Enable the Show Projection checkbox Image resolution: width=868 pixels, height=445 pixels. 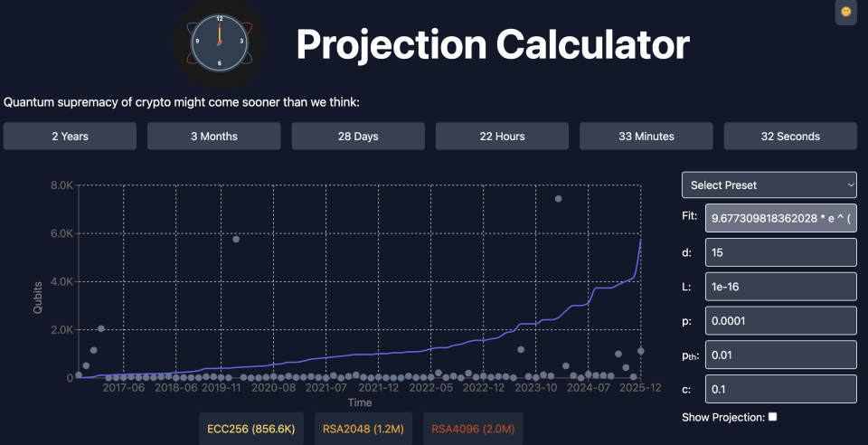click(x=772, y=417)
